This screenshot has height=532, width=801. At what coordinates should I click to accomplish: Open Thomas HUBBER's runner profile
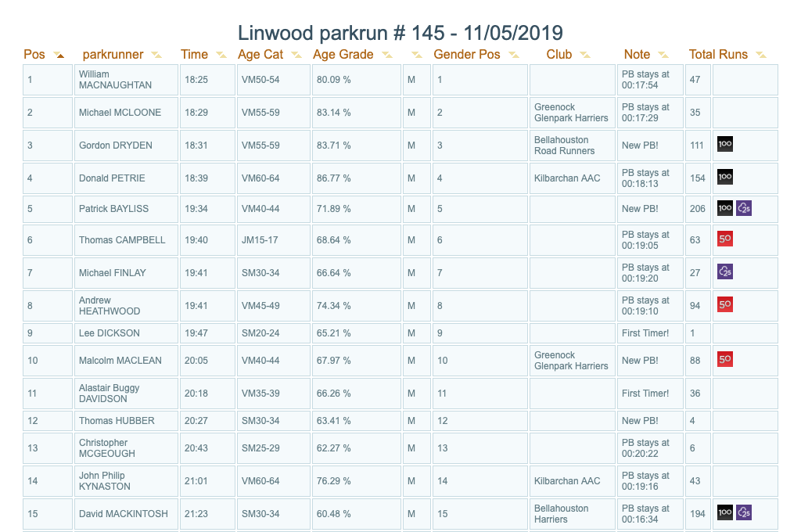pyautogui.click(x=117, y=421)
